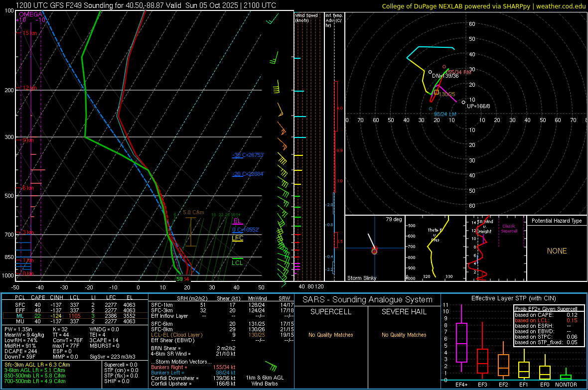Select the SFC-1km shear row

[x=222, y=305]
